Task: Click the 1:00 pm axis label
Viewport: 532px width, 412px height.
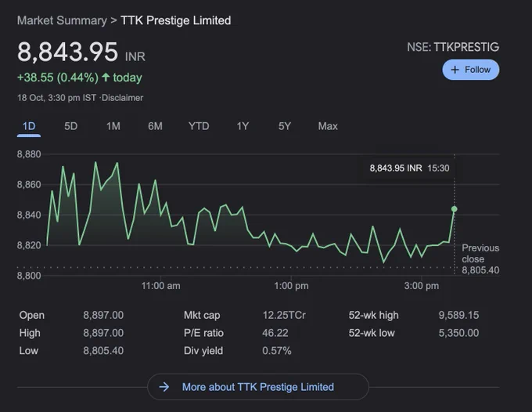Action: coord(292,286)
